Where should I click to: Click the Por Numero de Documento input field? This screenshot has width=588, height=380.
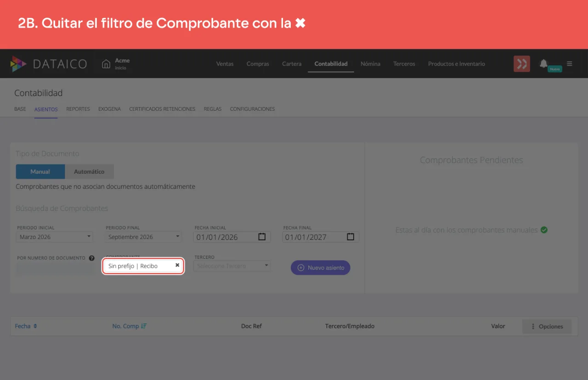click(55, 269)
